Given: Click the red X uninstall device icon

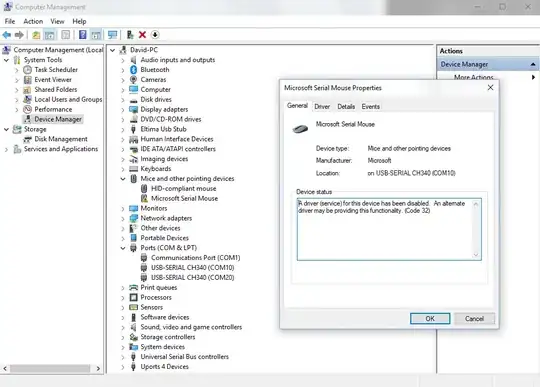Looking at the screenshot, I should point(142,35).
